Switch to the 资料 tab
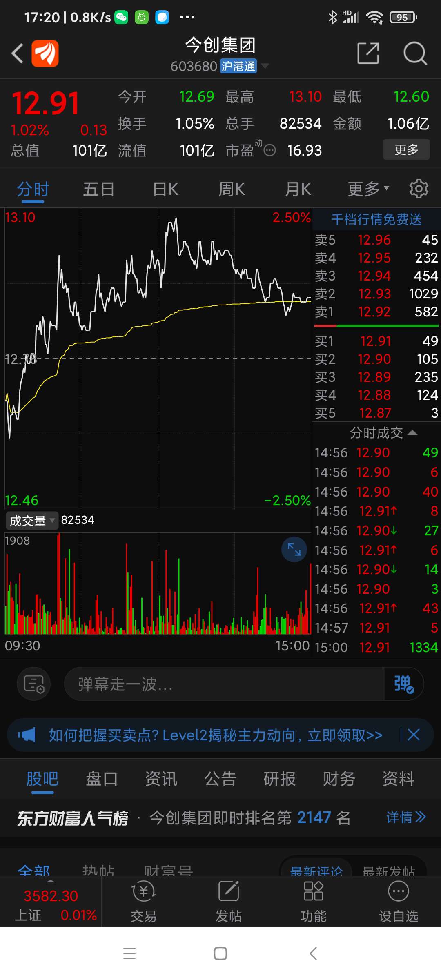This screenshot has height=980, width=441. (398, 779)
